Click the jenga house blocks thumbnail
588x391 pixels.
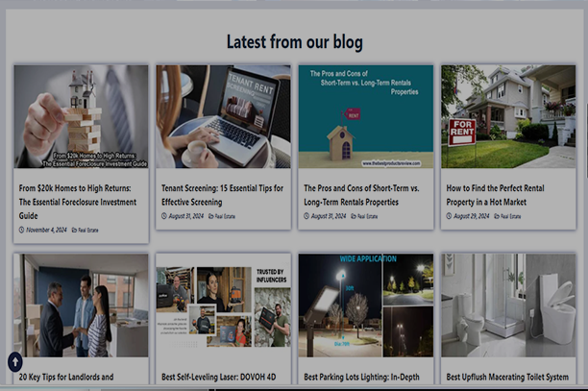tap(81, 116)
